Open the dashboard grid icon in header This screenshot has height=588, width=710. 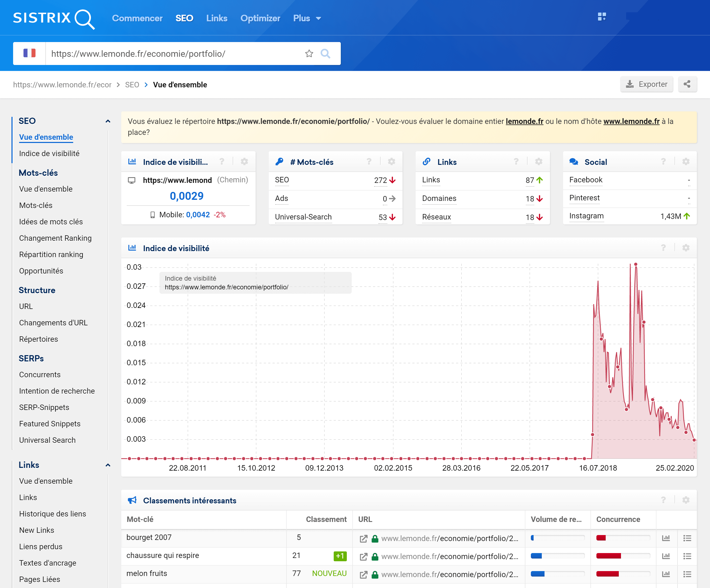602,17
